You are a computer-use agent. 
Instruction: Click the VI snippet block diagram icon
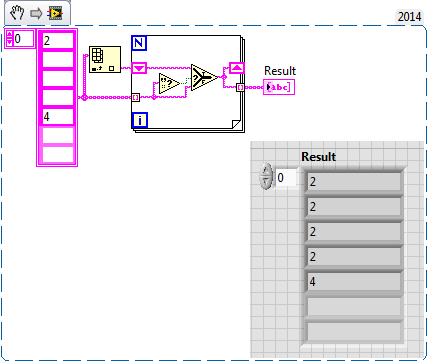(x=55, y=13)
